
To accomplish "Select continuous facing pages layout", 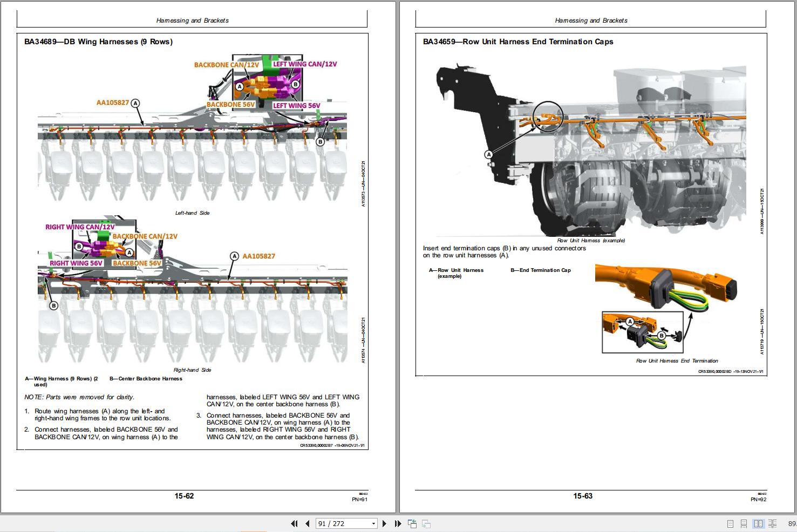I will pyautogui.click(x=772, y=523).
